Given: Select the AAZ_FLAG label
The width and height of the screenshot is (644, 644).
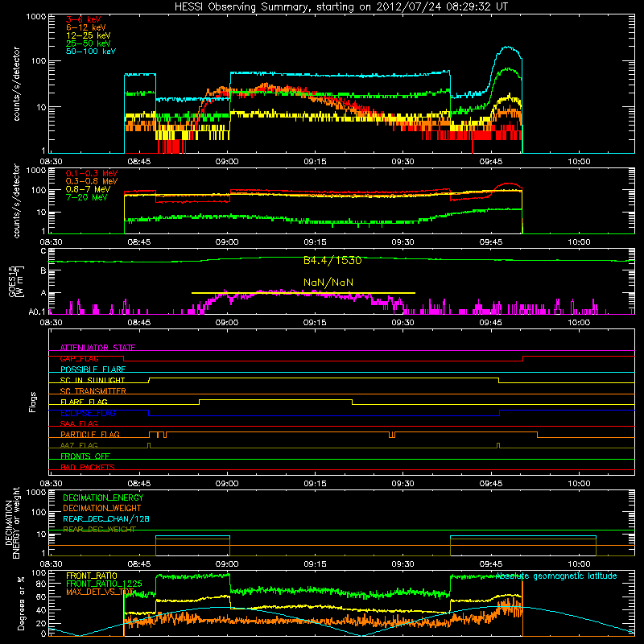Looking at the screenshot, I should coord(79,445).
